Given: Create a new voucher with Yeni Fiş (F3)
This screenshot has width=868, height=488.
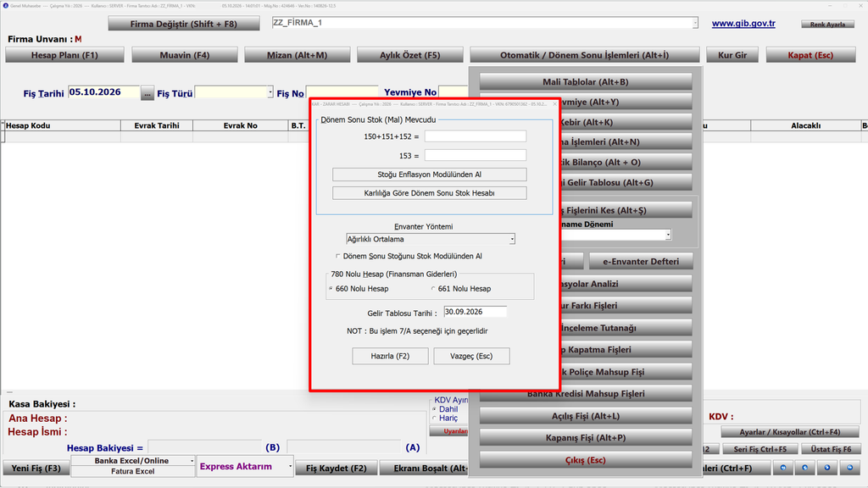Looking at the screenshot, I should 36,468.
